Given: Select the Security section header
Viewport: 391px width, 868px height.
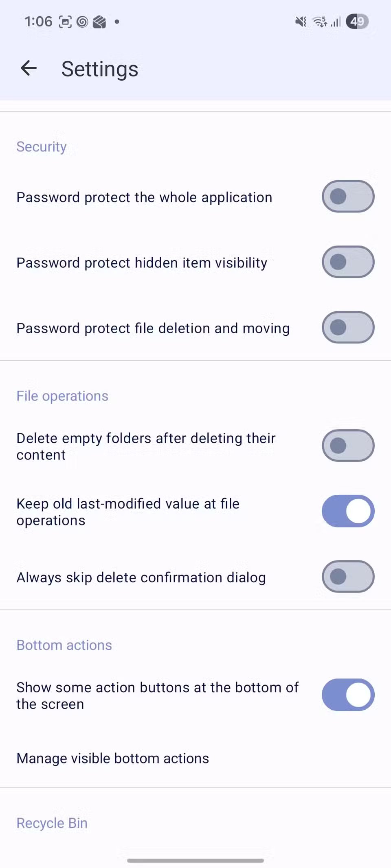Looking at the screenshot, I should point(41,146).
